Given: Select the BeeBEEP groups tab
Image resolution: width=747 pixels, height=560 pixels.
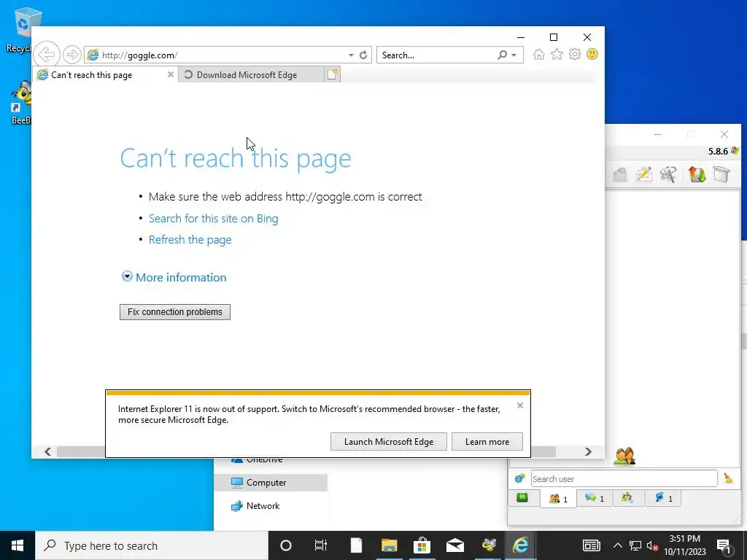Looking at the screenshot, I should click(x=627, y=498).
